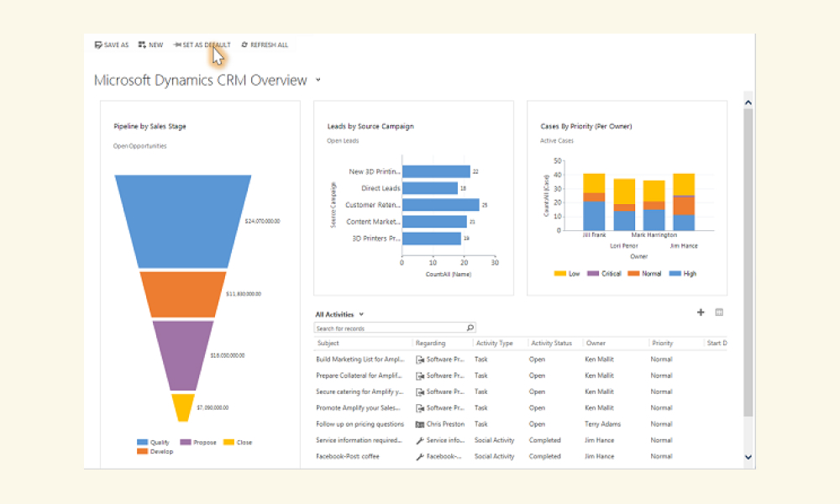The image size is (840, 504).
Task: Click the plus icon to add activity
Action: coord(701,312)
